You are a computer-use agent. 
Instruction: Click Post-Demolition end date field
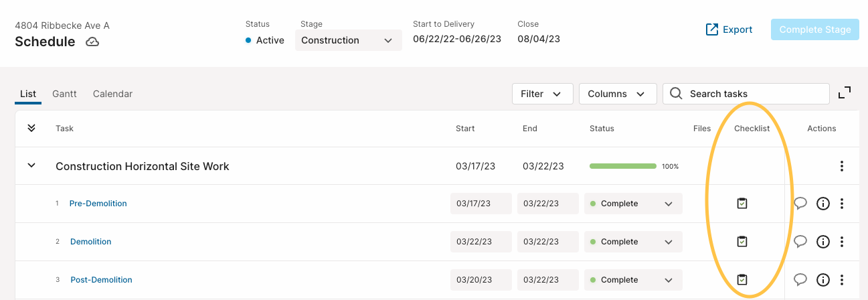pyautogui.click(x=548, y=280)
